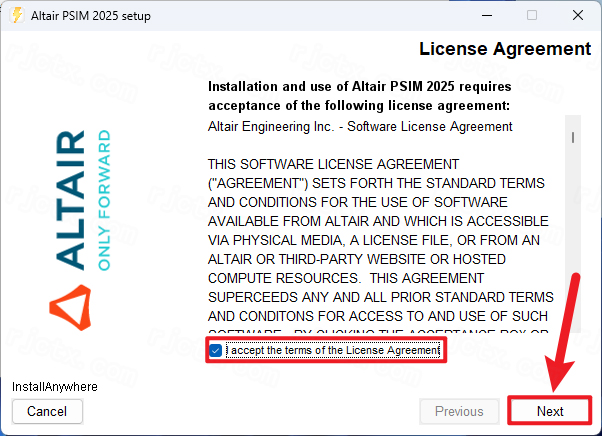Minimize the Altair PSIM setup window
The image size is (602, 436).
[x=487, y=15]
